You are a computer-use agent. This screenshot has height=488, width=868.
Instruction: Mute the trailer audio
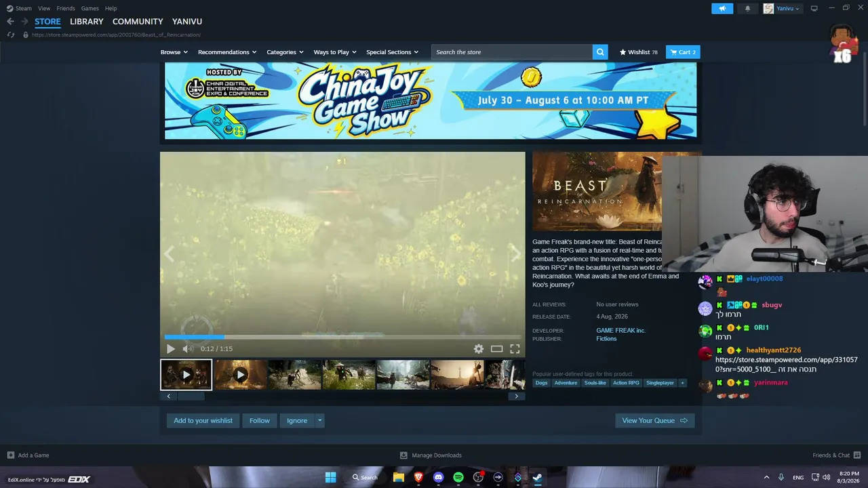[x=187, y=349]
